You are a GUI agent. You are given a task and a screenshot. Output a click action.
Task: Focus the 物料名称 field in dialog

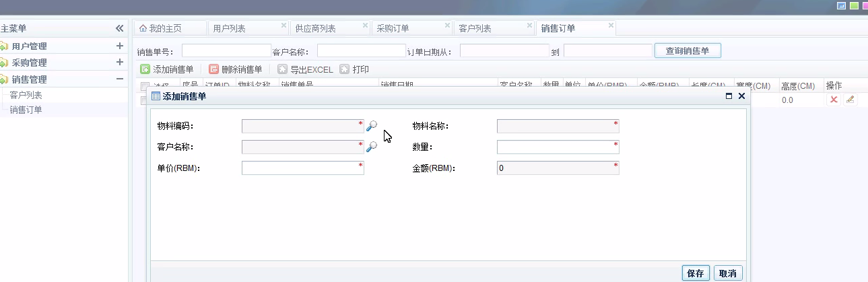[558, 126]
